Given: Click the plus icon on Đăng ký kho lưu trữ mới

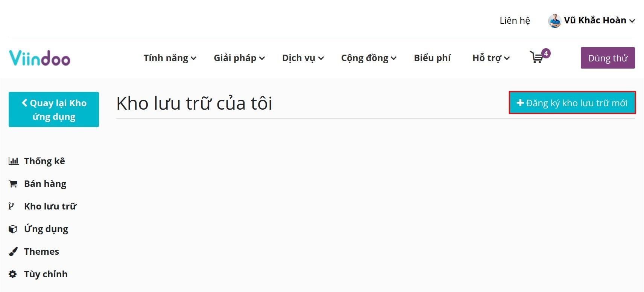Looking at the screenshot, I should pyautogui.click(x=521, y=102).
